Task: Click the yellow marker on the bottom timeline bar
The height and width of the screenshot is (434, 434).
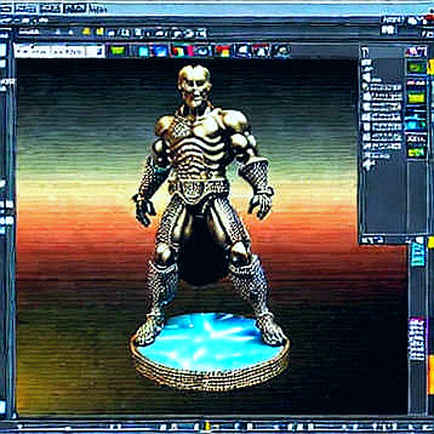Action: point(208,426)
